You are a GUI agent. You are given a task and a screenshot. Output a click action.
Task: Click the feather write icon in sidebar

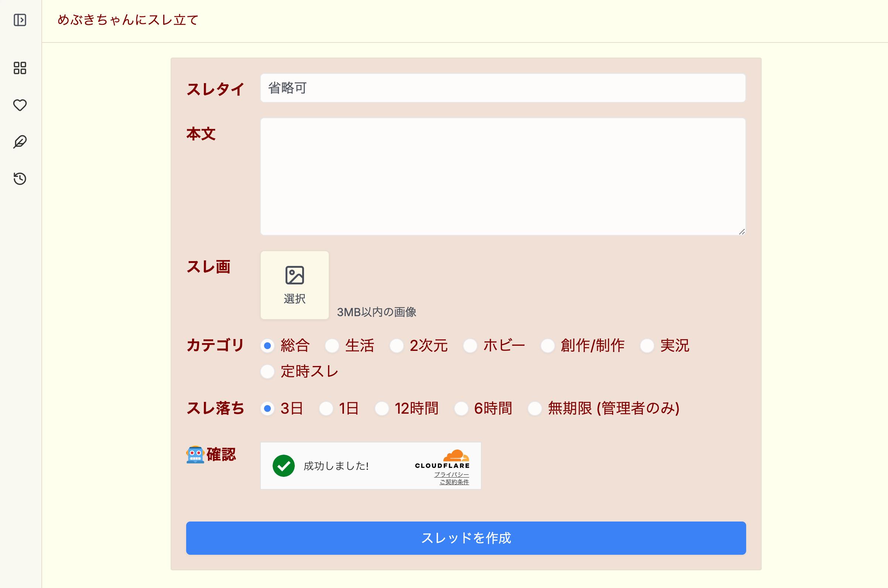pyautogui.click(x=20, y=142)
